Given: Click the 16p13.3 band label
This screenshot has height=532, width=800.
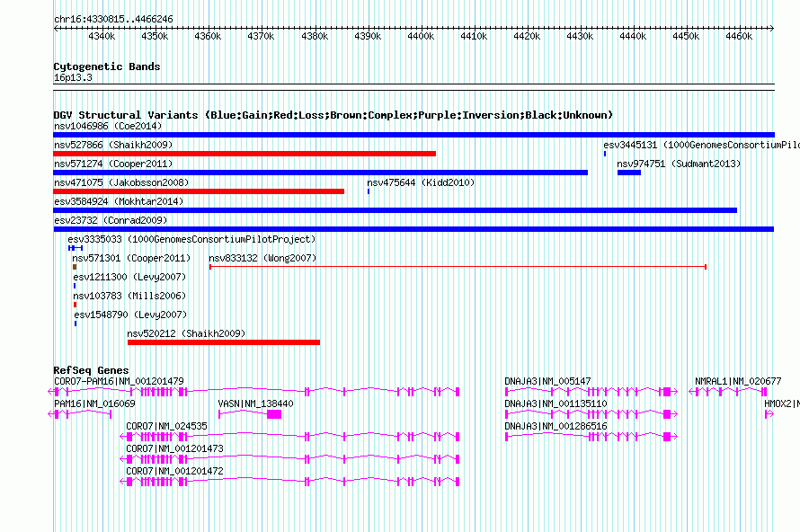Looking at the screenshot, I should 73,77.
